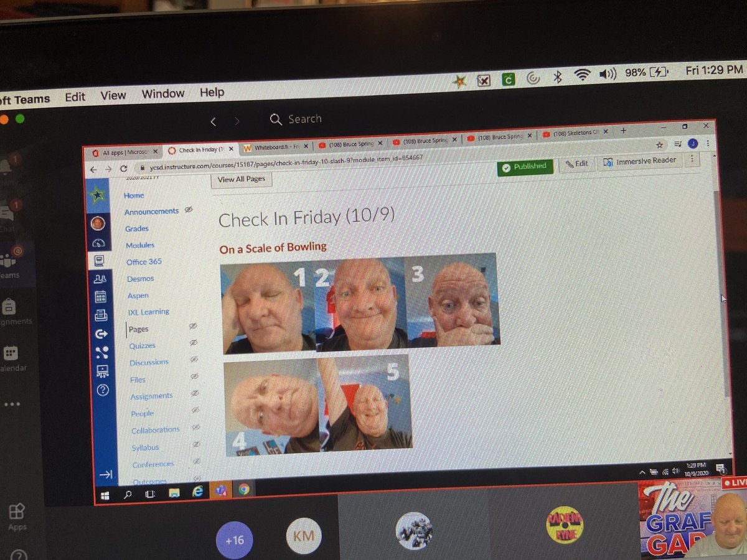Open Modules in the course navigation
This screenshot has width=747, height=560.
[140, 245]
